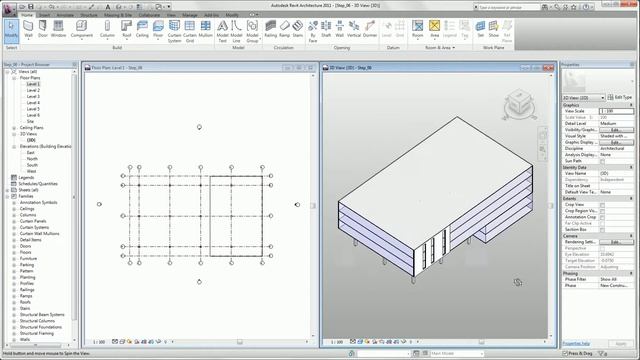
Task: Pick the Room tool
Action: click(418, 30)
